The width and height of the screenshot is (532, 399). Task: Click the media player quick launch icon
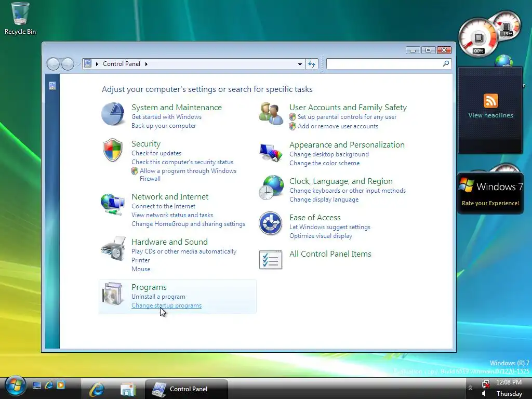pyautogui.click(x=61, y=385)
